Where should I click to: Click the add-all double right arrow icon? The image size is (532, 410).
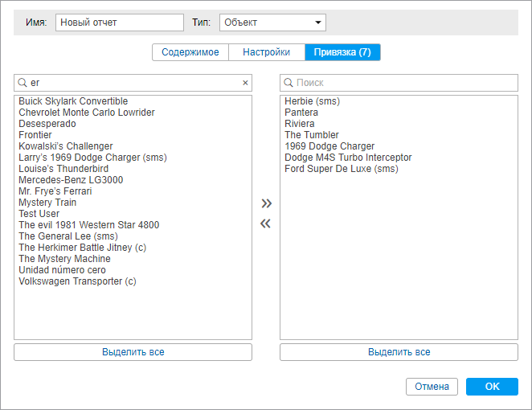tap(266, 203)
